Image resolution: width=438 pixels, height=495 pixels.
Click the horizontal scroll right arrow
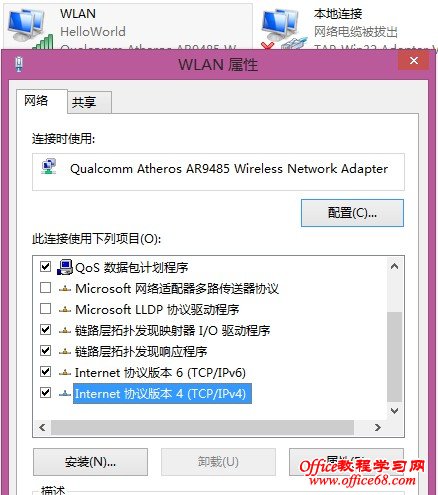point(377,427)
